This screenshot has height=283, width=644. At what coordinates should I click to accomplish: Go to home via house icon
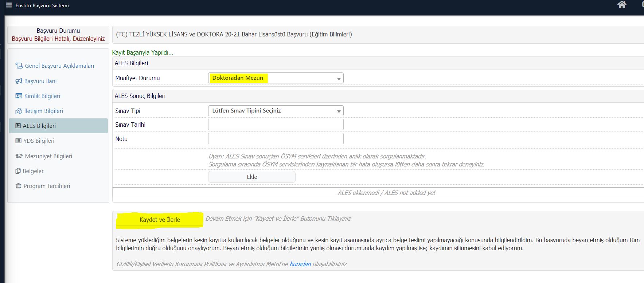click(622, 4)
